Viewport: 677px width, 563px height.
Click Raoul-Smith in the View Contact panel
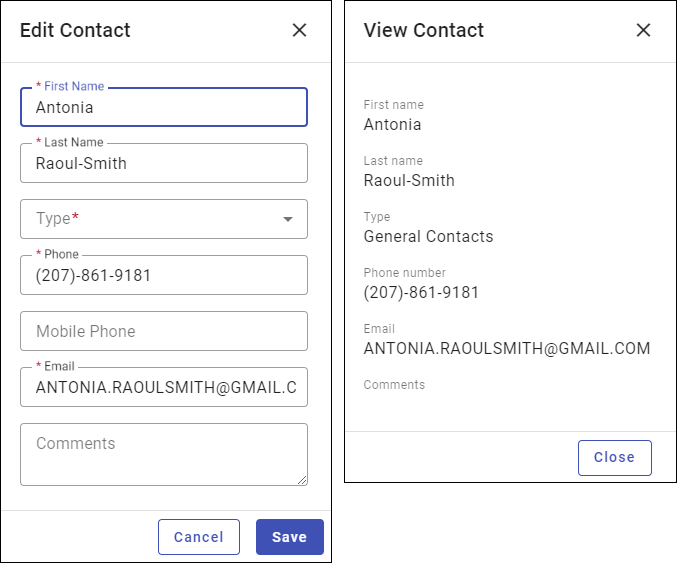[409, 181]
